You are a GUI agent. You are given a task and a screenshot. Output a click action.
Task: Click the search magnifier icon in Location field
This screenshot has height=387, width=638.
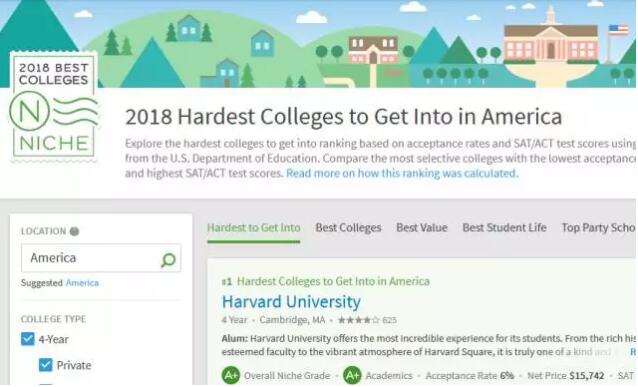(x=168, y=260)
